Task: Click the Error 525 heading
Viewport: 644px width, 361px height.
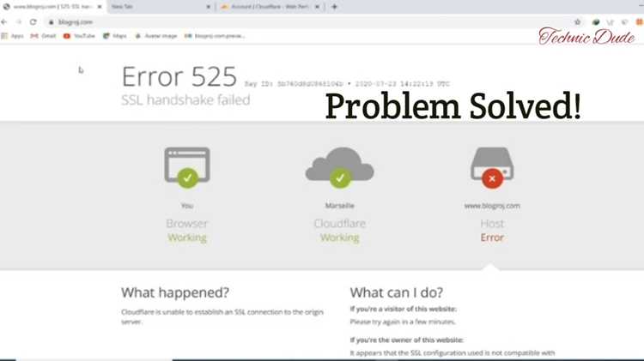Action: click(179, 76)
